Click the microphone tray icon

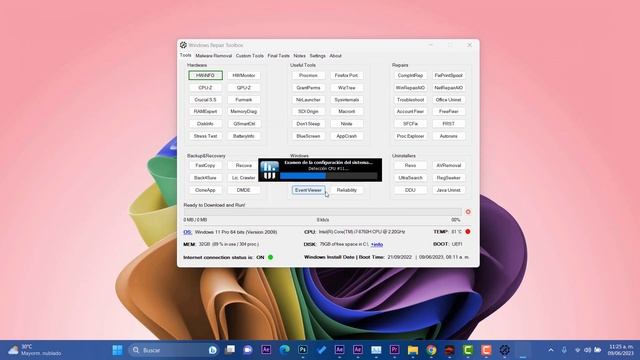(564, 350)
